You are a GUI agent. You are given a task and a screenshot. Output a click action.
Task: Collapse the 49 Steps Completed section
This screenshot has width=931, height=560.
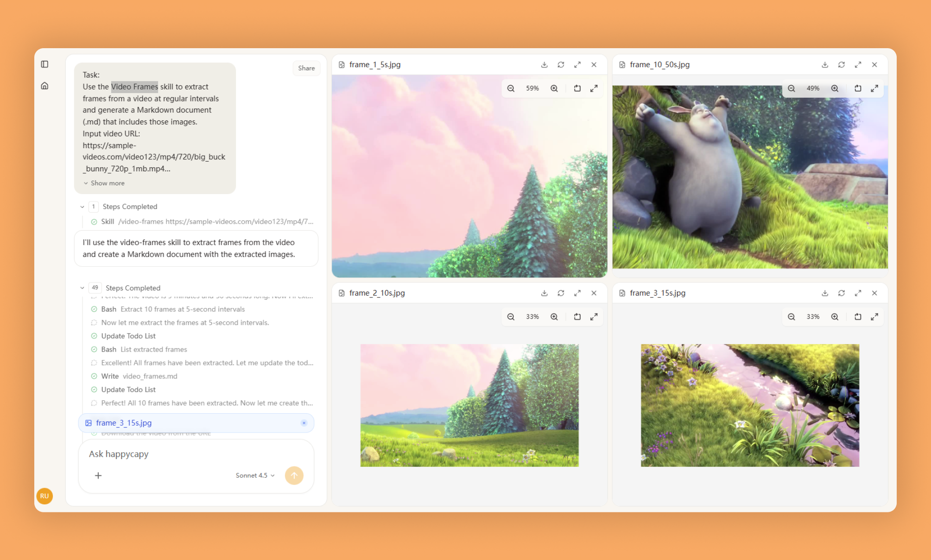click(82, 288)
